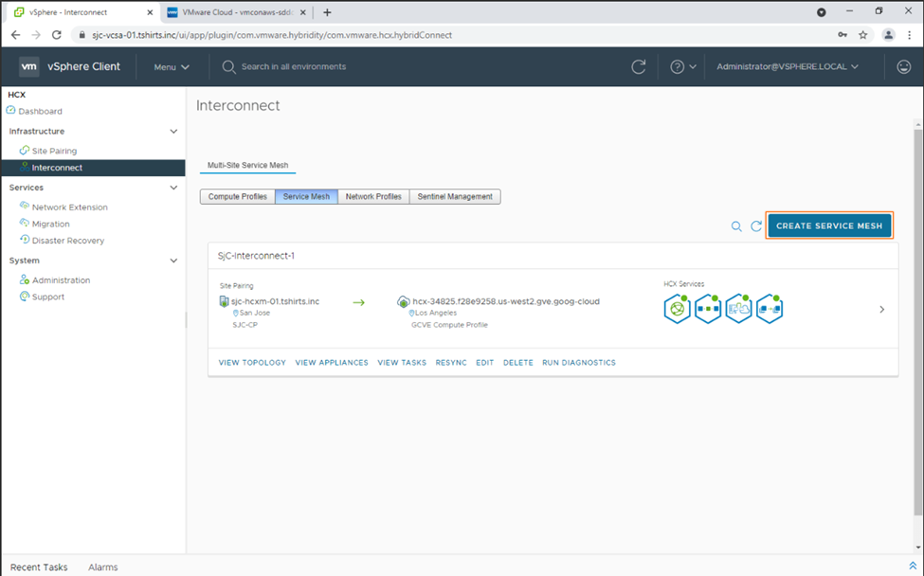This screenshot has height=576, width=924.
Task: Click the global refresh icon in the top bar
Action: (x=639, y=67)
